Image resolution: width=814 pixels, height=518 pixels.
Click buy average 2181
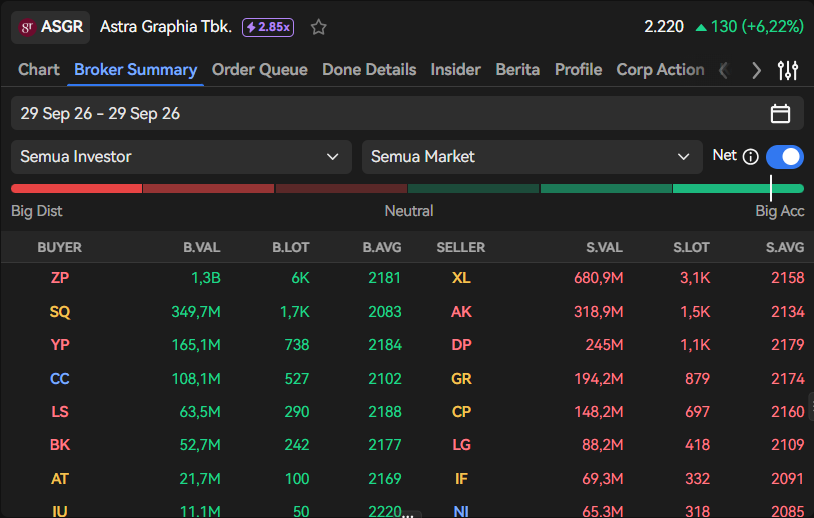click(385, 278)
